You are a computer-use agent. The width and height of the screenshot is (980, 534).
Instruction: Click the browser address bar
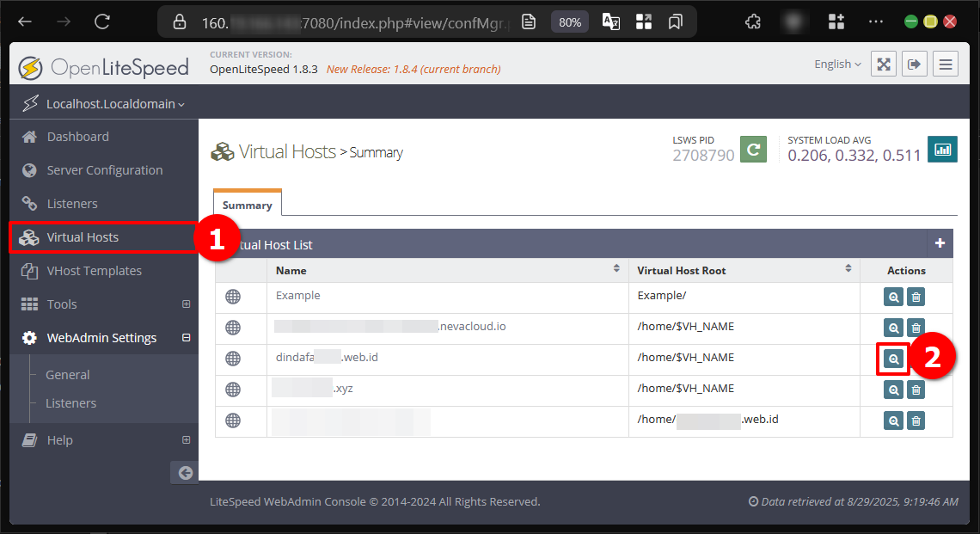click(x=344, y=21)
